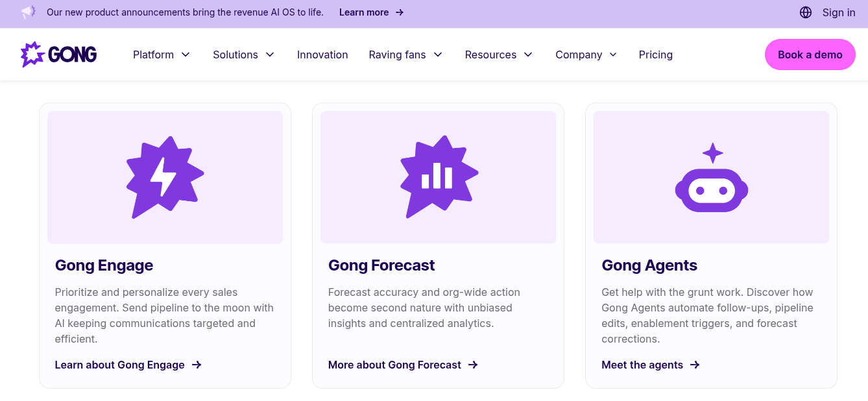Click the Gong logo
This screenshot has height=401, width=868.
pos(58,55)
